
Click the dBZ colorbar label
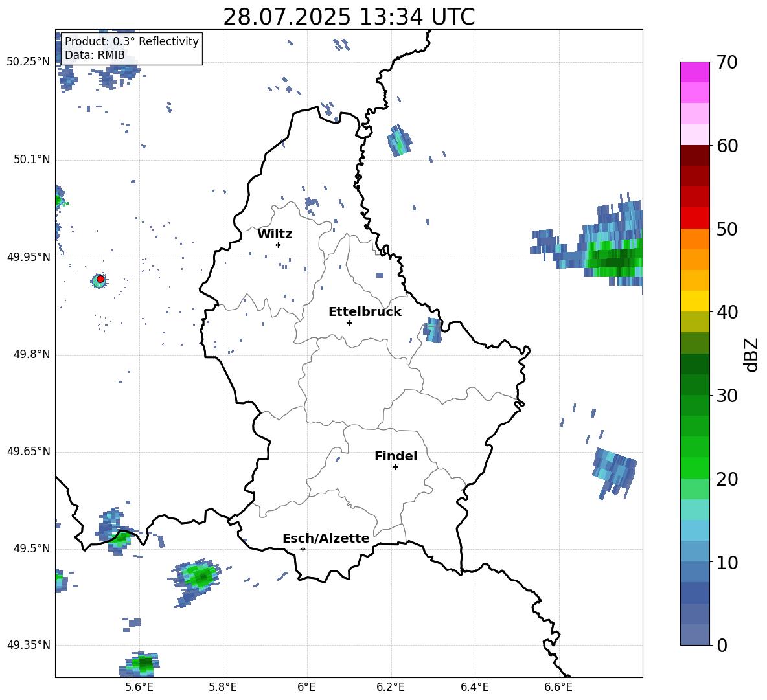tap(750, 354)
